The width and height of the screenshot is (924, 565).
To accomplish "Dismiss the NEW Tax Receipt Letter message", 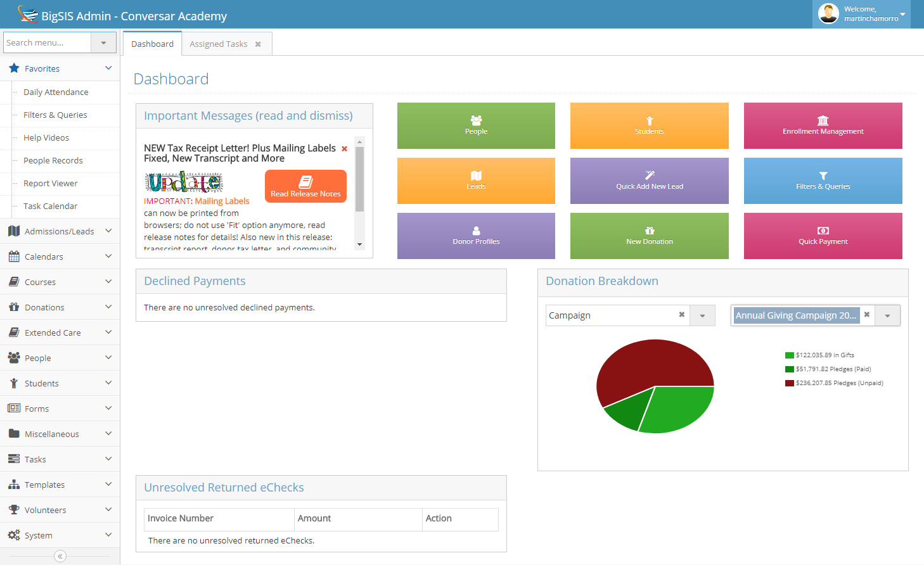I will tap(345, 149).
